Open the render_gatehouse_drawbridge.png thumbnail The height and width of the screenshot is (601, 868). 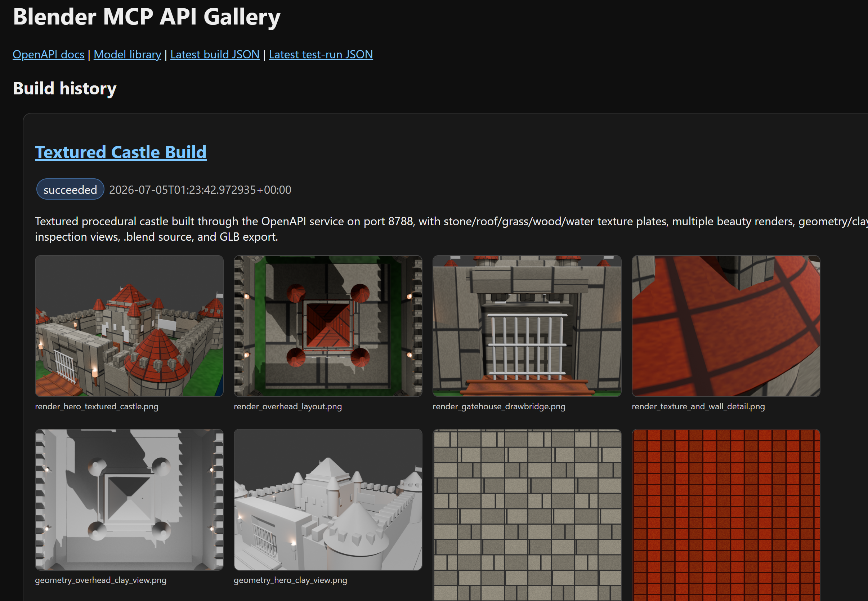coord(527,326)
